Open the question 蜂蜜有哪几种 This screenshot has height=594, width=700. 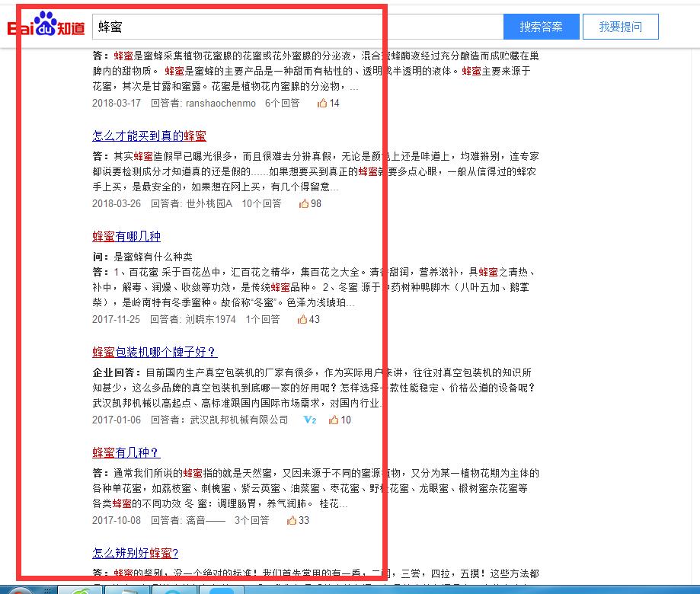(x=124, y=236)
